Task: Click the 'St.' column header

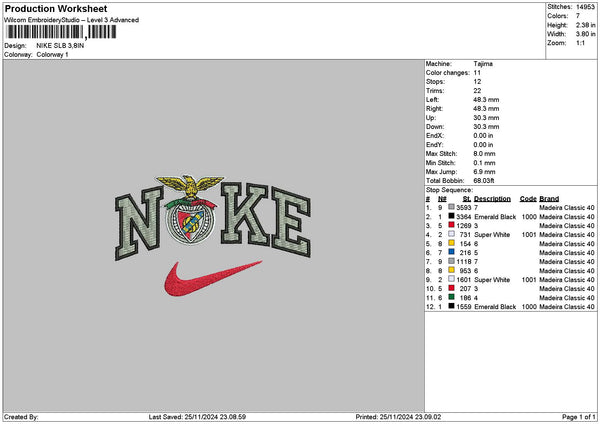Action: click(x=466, y=199)
